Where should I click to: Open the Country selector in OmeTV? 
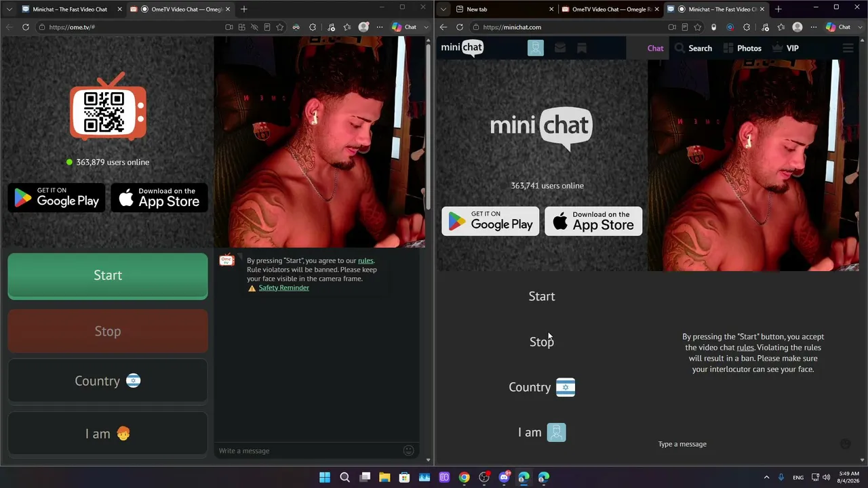108,381
